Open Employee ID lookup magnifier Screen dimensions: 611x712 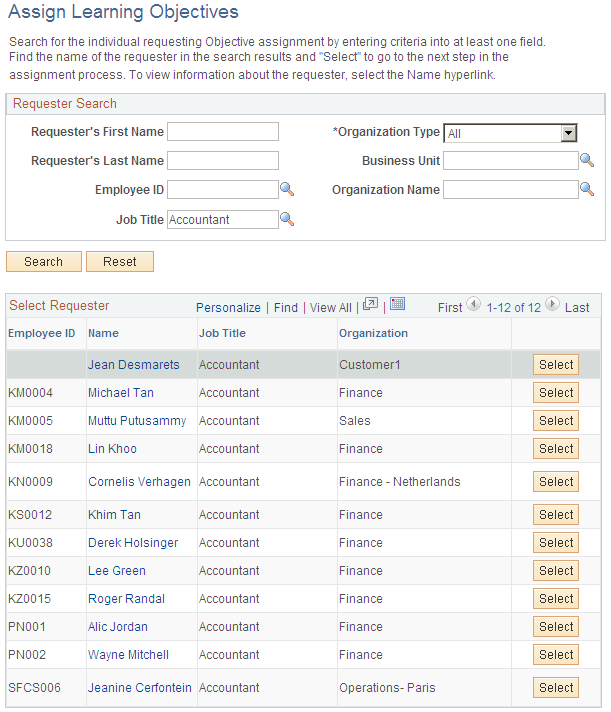click(x=287, y=189)
